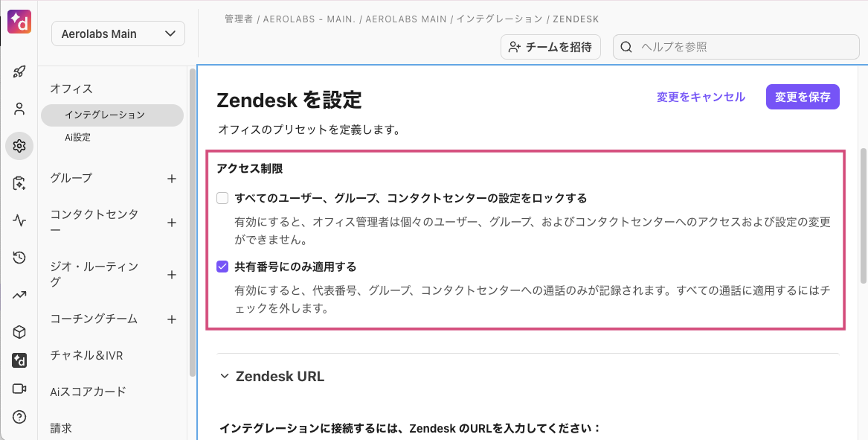
Task: Click the ヘルプを参照 search field
Action: [x=736, y=47]
